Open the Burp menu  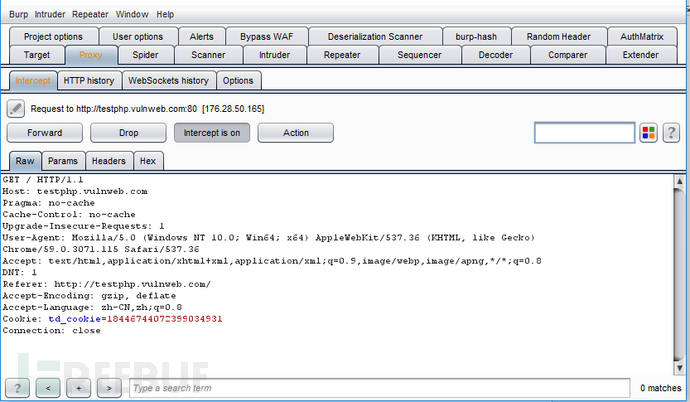click(x=18, y=15)
